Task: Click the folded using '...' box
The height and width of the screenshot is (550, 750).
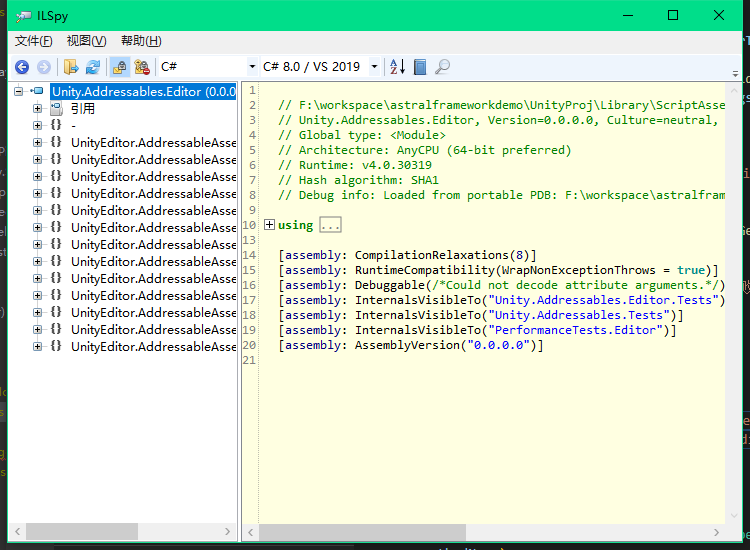Action: [330, 225]
